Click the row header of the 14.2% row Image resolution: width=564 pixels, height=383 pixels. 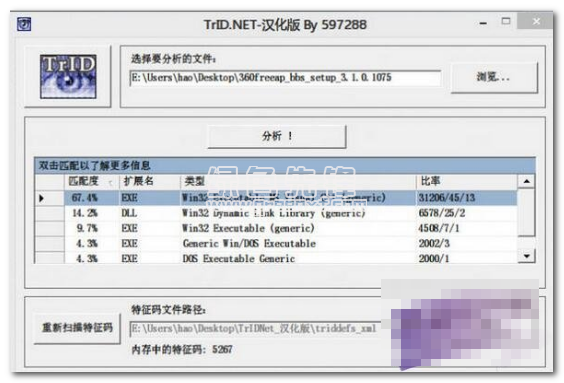(x=49, y=213)
